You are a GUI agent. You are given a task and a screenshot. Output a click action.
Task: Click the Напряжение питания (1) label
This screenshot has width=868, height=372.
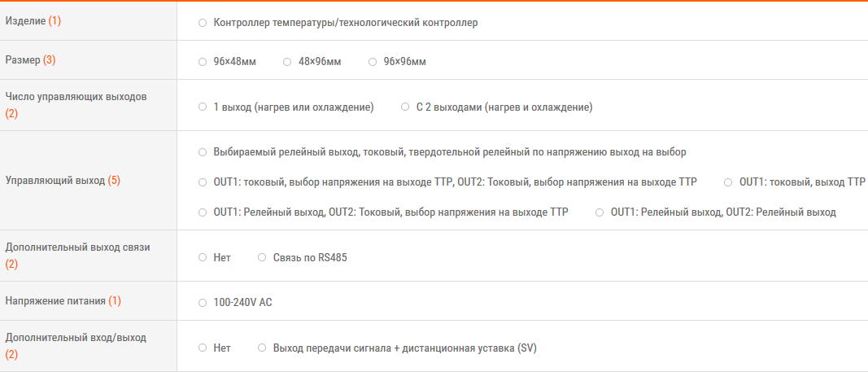[63, 301]
